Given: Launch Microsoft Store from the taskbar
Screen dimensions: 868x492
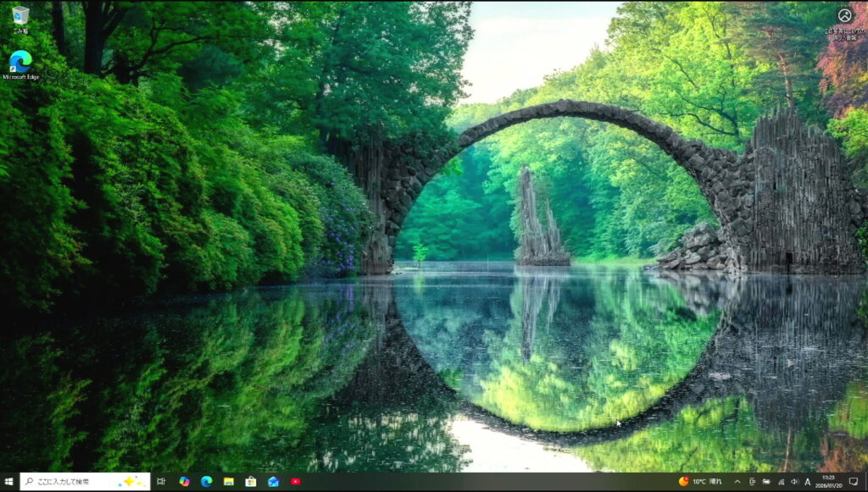Looking at the screenshot, I should pyautogui.click(x=251, y=482).
